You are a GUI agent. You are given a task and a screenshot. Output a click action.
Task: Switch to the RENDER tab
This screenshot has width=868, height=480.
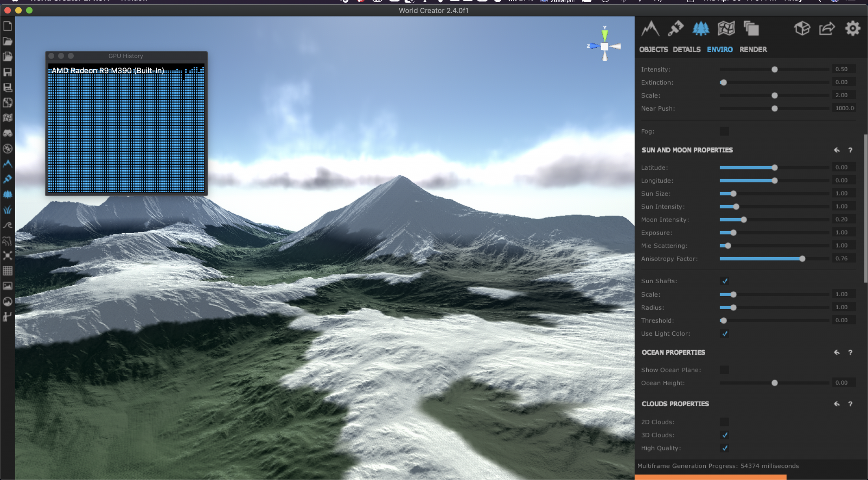click(753, 49)
